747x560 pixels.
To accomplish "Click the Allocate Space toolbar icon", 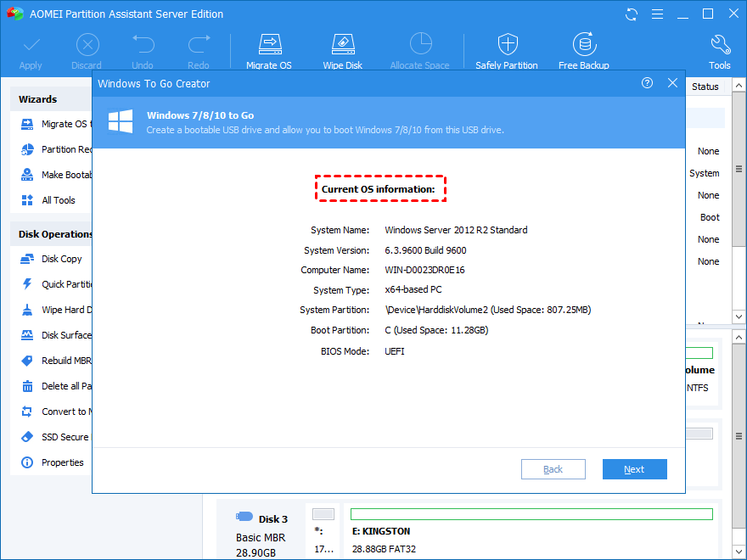I will click(420, 44).
